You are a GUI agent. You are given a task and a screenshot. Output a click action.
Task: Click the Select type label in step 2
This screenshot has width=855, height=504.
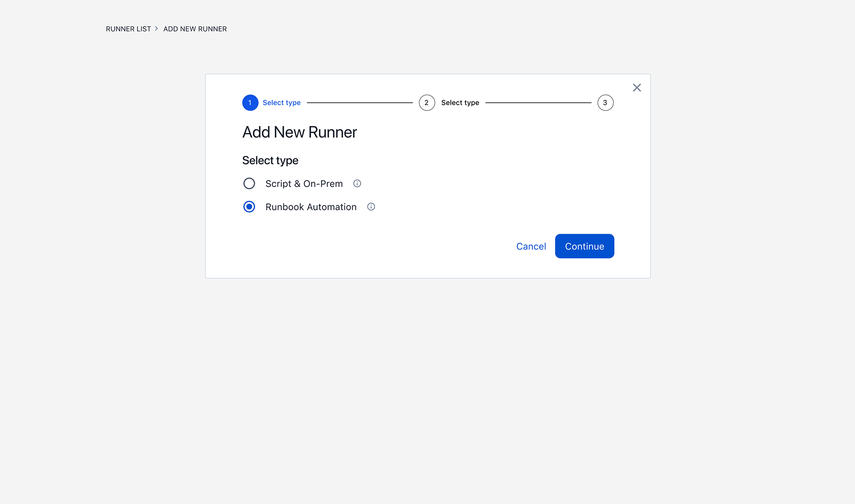click(460, 102)
